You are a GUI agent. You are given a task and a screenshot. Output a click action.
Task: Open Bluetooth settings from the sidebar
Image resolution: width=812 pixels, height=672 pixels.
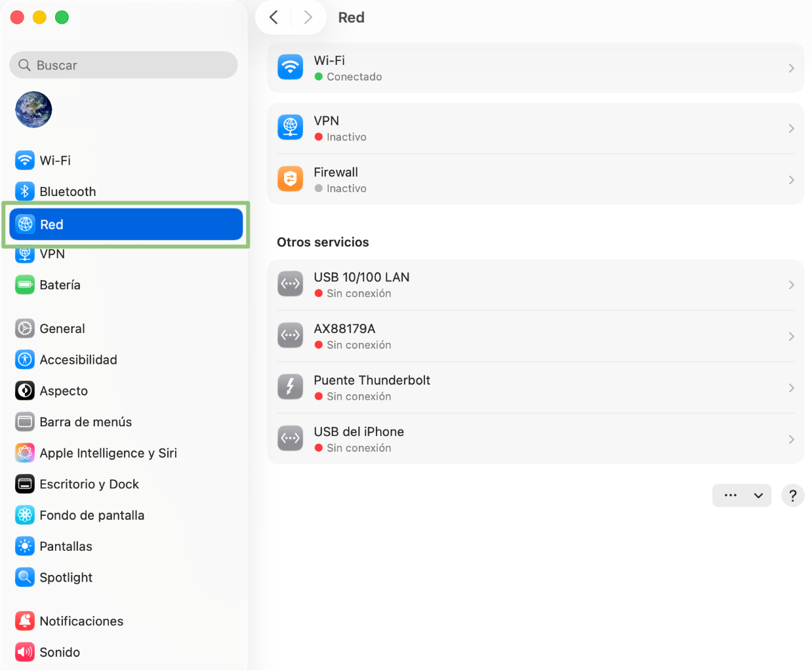[x=24, y=191]
